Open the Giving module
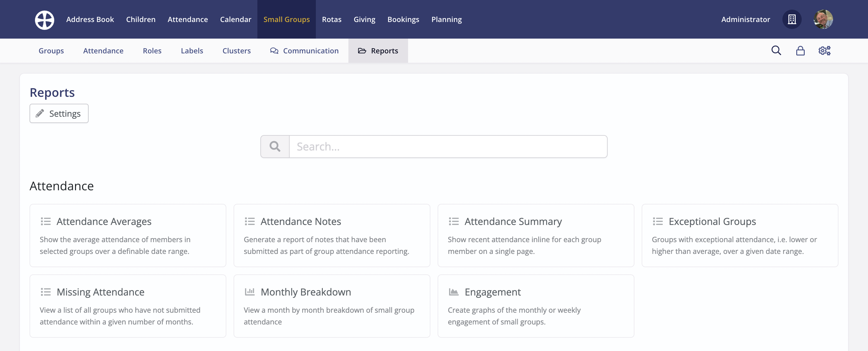868x351 pixels. click(x=364, y=19)
